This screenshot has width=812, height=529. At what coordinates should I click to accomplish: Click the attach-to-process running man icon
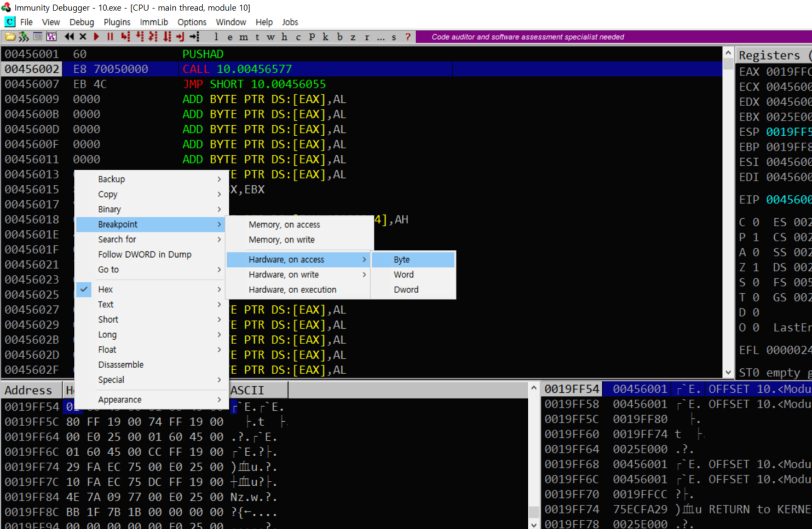(x=24, y=37)
